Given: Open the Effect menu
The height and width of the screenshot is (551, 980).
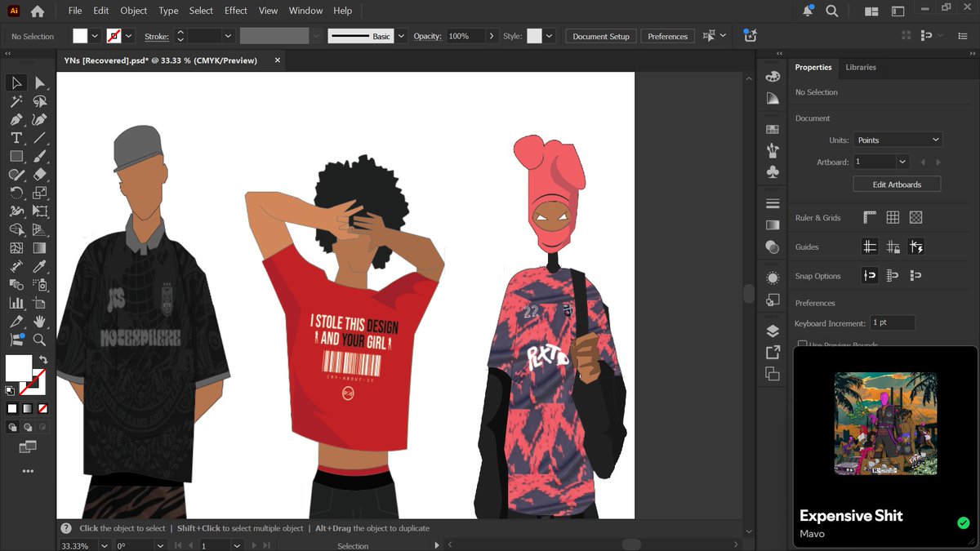Looking at the screenshot, I should point(236,11).
